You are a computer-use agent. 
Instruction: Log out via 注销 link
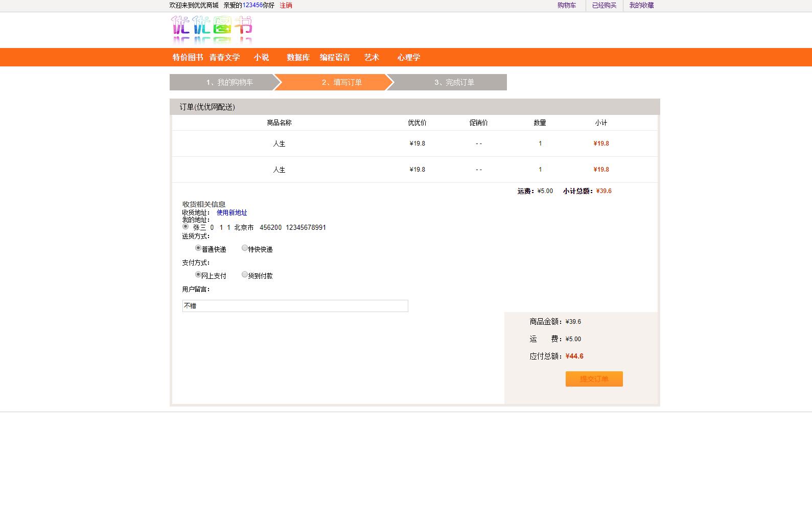[286, 6]
